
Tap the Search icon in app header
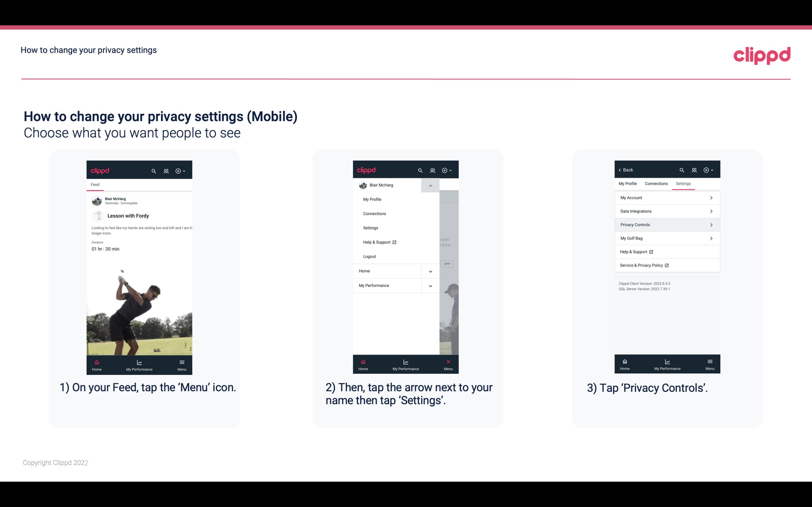154,170
